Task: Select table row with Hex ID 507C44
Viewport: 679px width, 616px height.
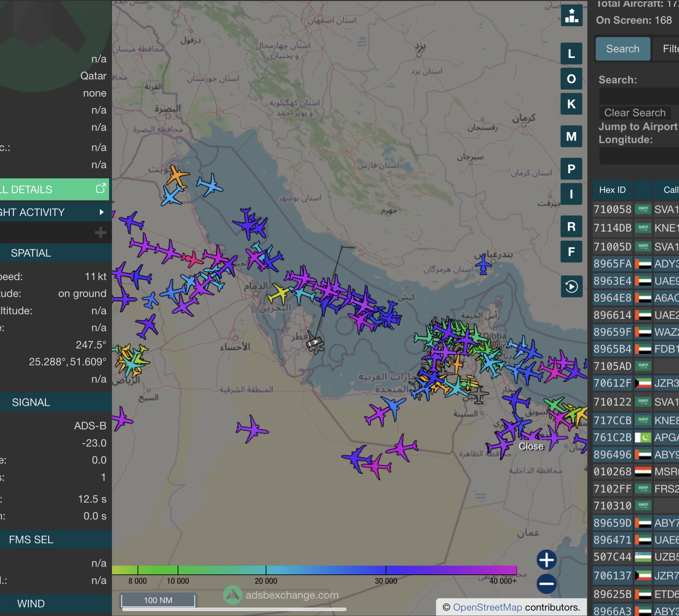Action: coord(636,557)
